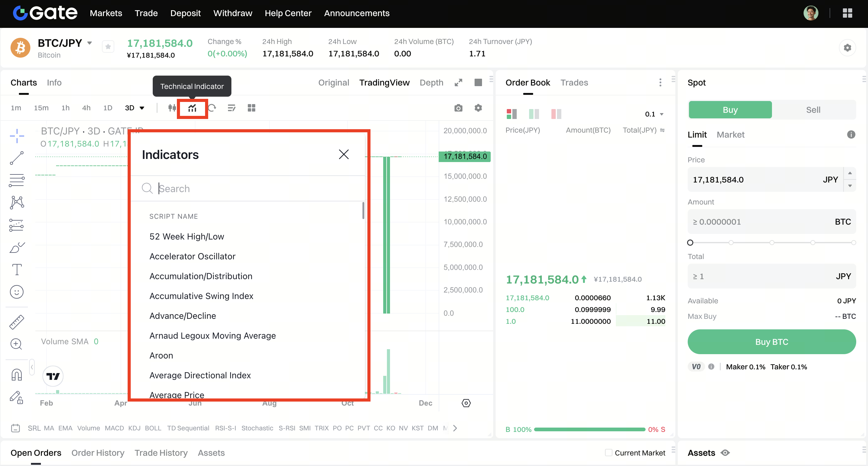Open the chart layout grid icon
868x466 pixels.
251,108
